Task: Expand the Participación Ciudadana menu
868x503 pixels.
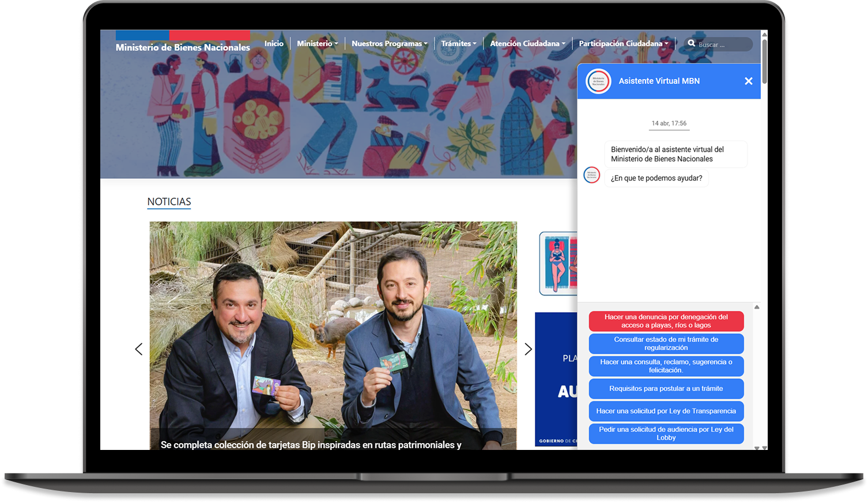Action: 623,43
